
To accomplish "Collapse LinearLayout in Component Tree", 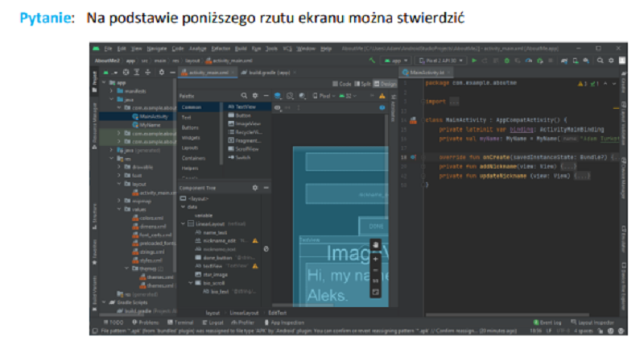I will tap(184, 224).
